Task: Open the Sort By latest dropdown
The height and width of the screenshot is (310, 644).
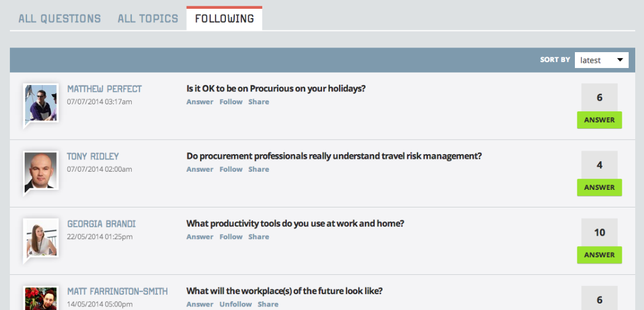Action: click(601, 60)
